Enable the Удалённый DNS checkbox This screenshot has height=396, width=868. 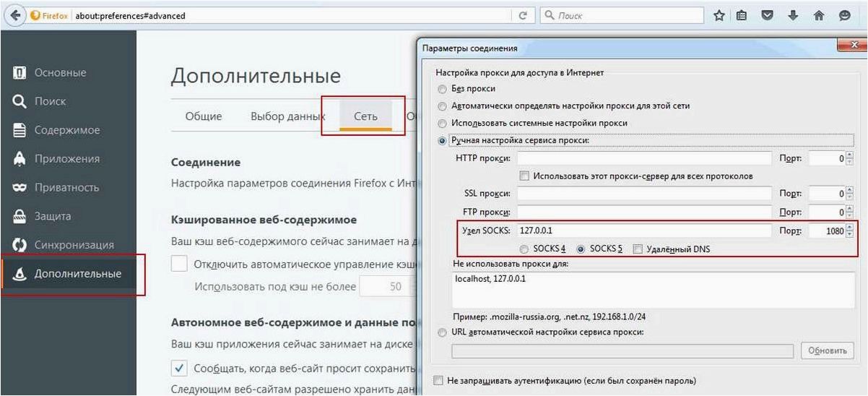(x=638, y=249)
